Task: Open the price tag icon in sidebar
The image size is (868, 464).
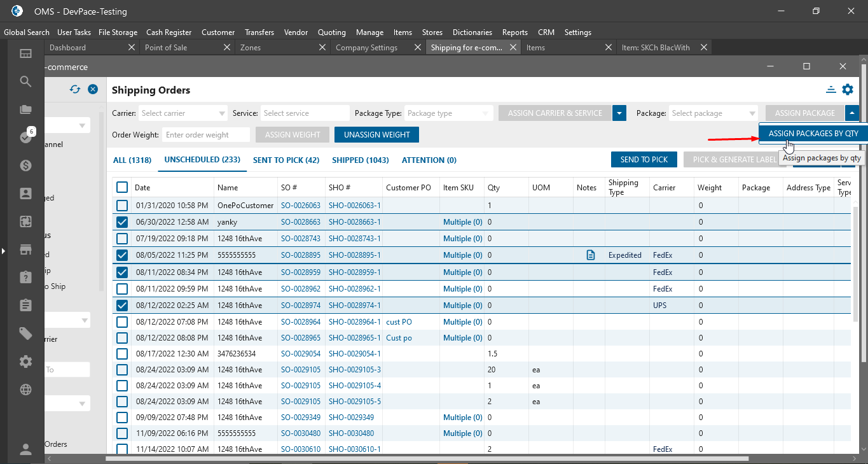Action: (25, 334)
